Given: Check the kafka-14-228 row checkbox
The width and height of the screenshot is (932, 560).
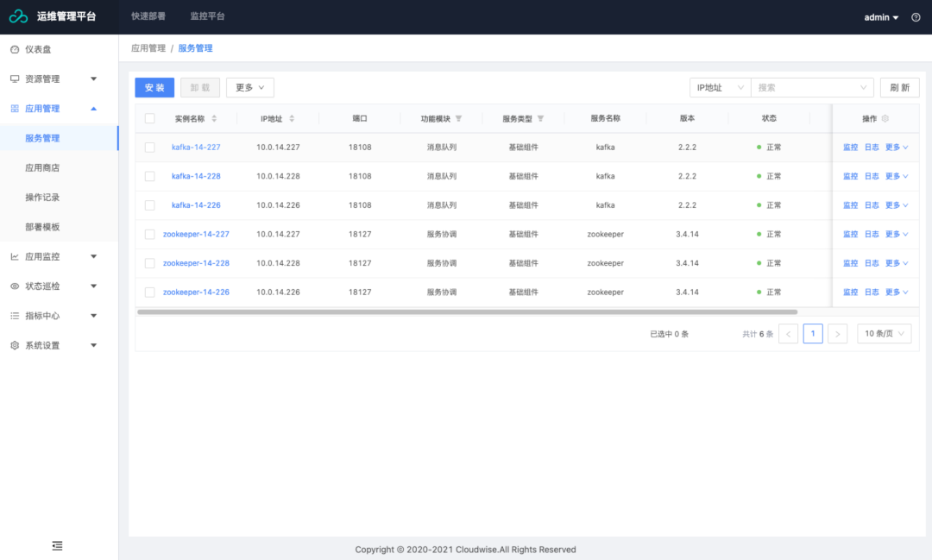Looking at the screenshot, I should click(x=150, y=177).
